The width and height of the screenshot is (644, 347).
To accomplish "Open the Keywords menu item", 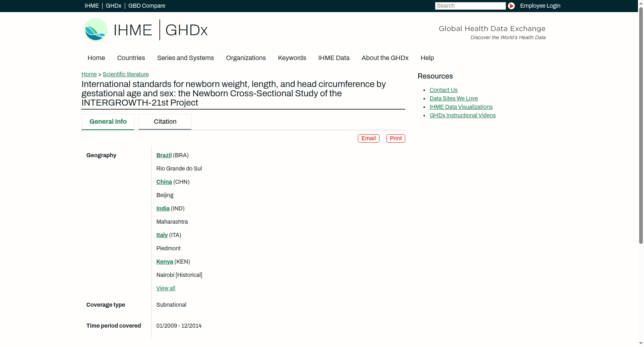I will click(292, 58).
